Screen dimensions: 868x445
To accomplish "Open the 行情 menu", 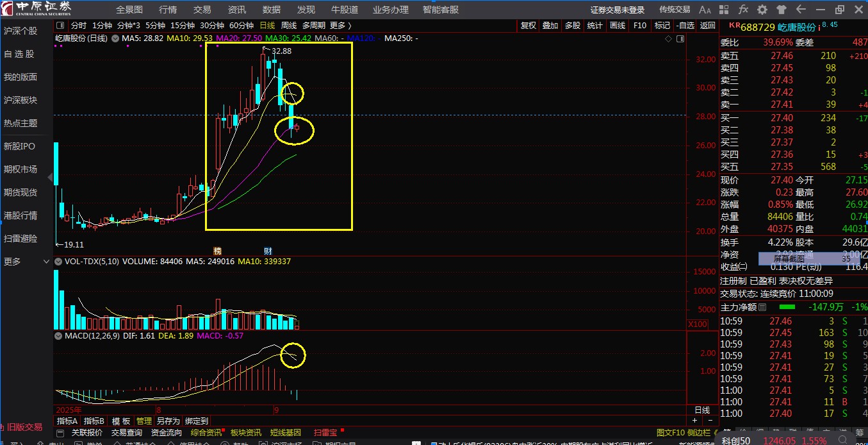I will (x=168, y=10).
